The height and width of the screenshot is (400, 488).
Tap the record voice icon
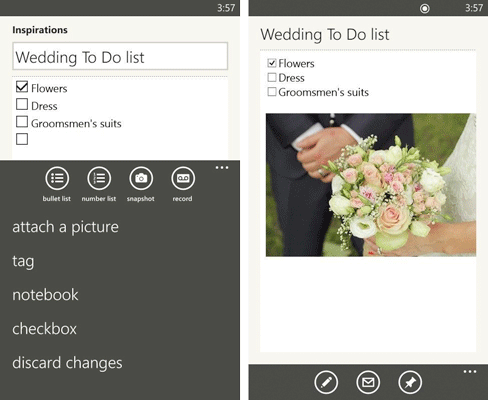(x=183, y=178)
